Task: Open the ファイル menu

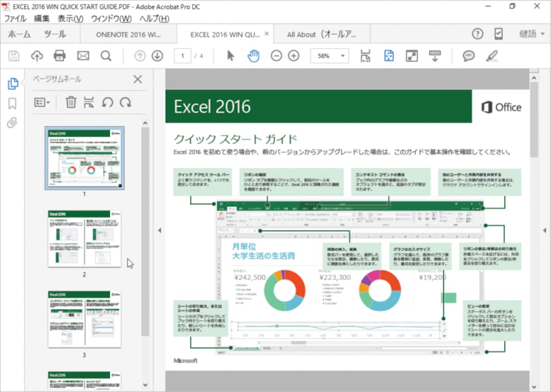Action: (x=15, y=19)
